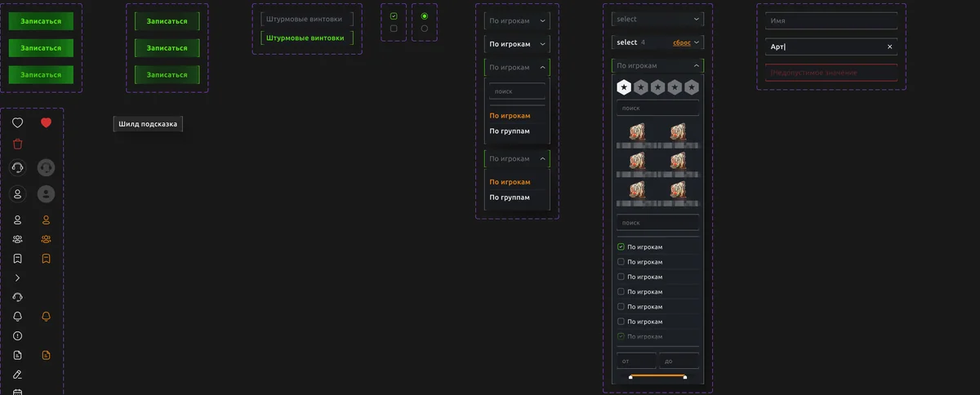The height and width of the screenshot is (395, 980).
Task: Expand the 'select 4' dropdown arrow
Action: (x=697, y=42)
